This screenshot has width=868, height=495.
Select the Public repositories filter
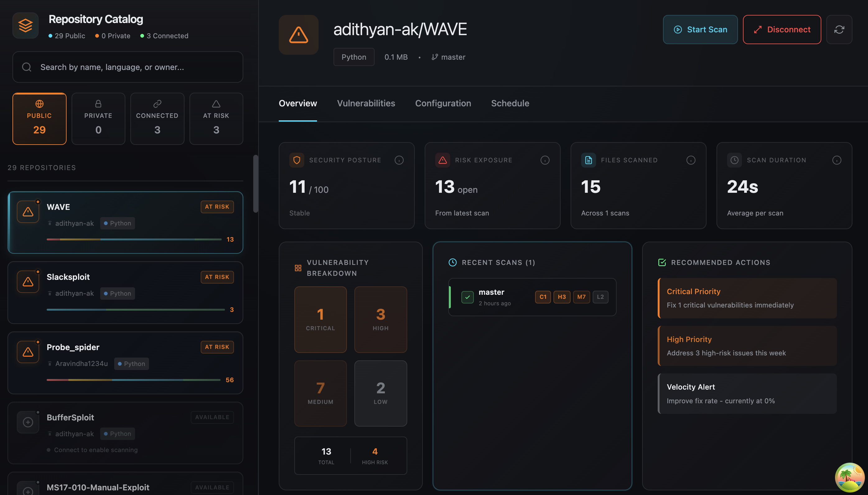[40, 119]
